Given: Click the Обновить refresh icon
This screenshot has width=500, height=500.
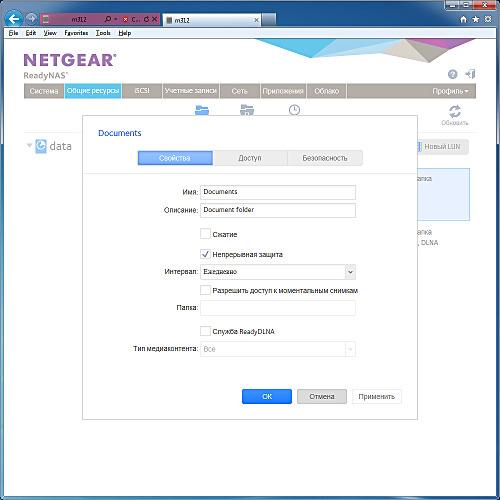Looking at the screenshot, I should 455,112.
